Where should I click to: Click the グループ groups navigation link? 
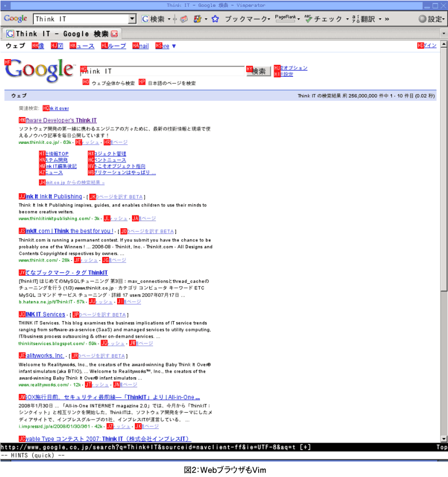click(114, 46)
